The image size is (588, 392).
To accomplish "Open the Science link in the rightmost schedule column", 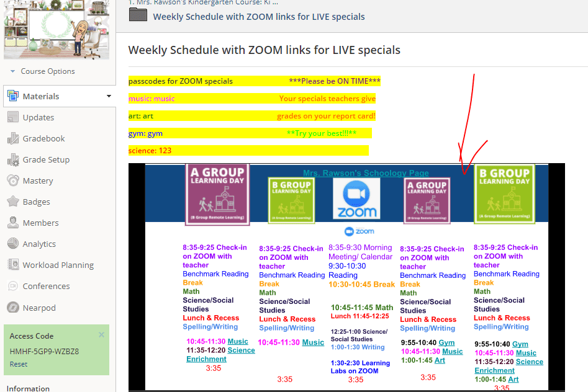I will click(530, 362).
